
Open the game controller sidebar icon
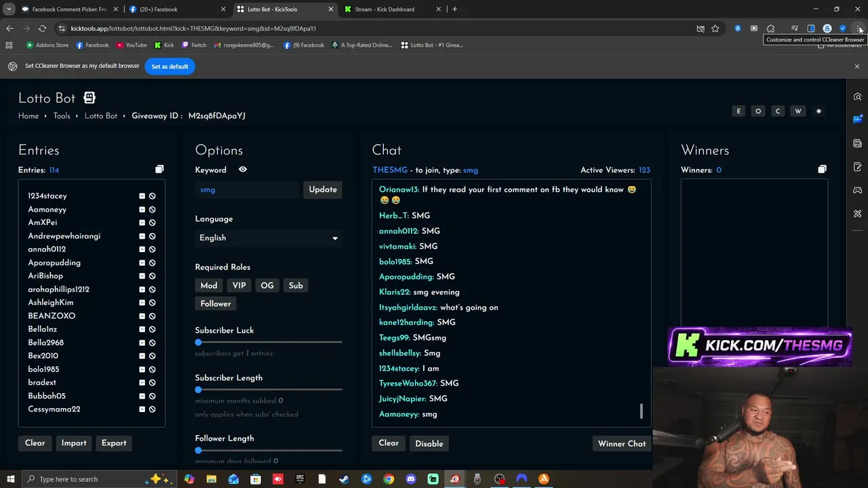[x=857, y=190]
